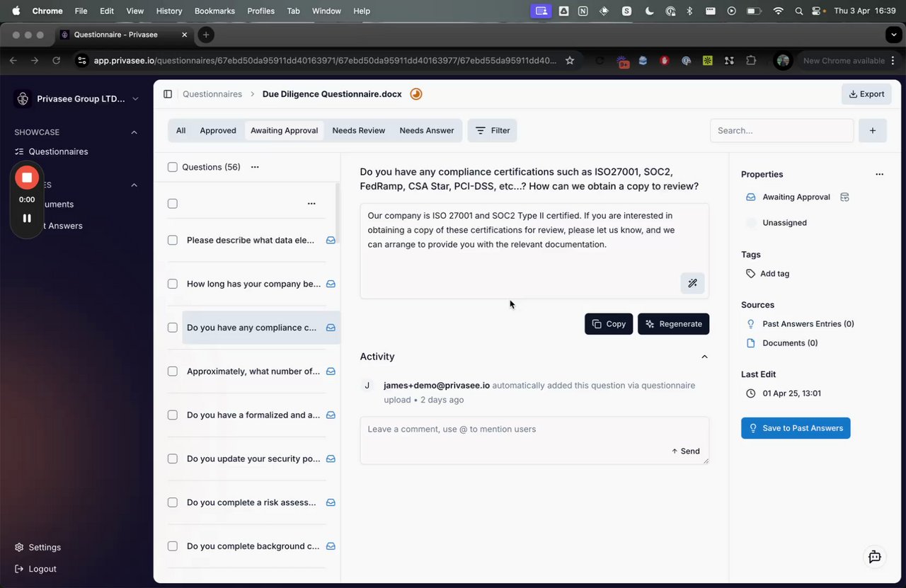Select the Awaiting Approval tab
The image size is (906, 588).
point(285,130)
